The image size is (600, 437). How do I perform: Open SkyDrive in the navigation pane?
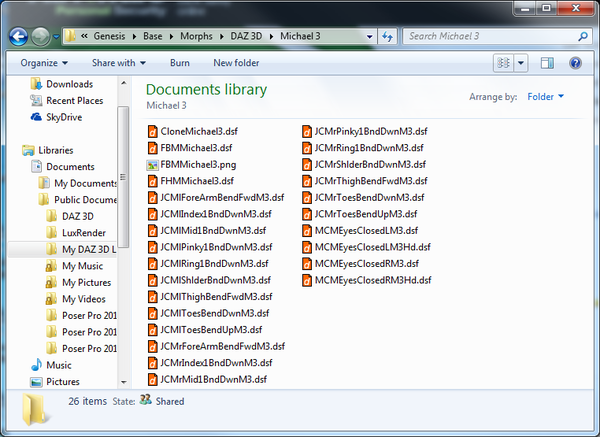coord(56,117)
